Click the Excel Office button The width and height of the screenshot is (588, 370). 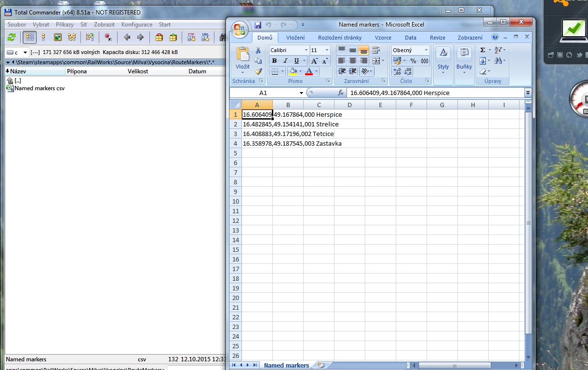239,29
